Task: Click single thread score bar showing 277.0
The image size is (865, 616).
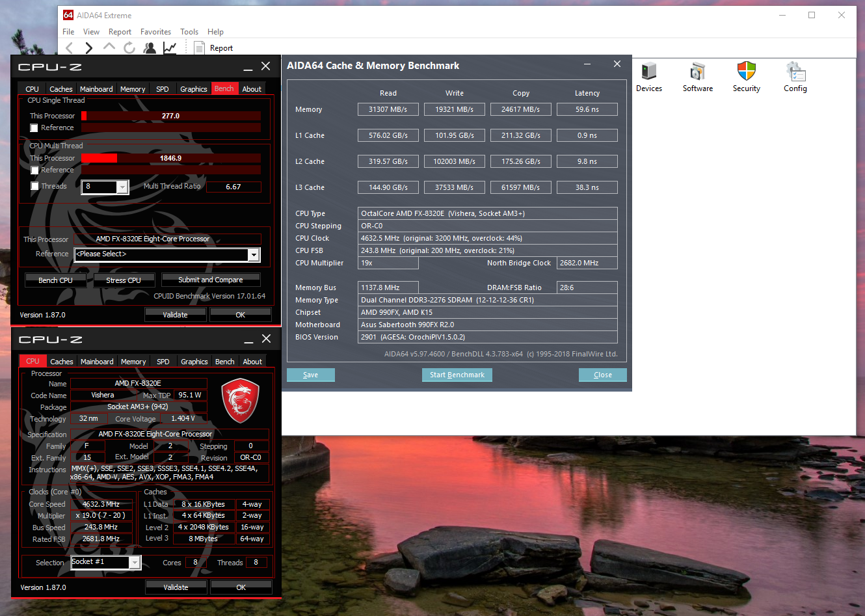Action: pyautogui.click(x=171, y=116)
